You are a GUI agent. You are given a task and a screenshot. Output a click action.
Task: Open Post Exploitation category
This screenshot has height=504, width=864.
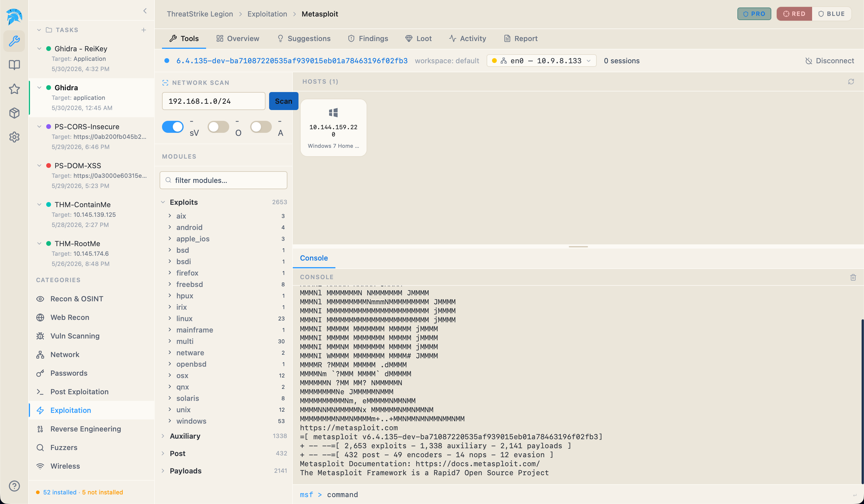(x=91, y=392)
